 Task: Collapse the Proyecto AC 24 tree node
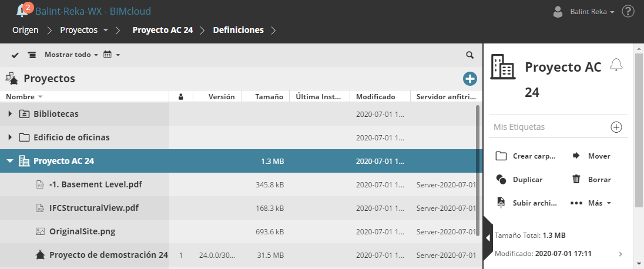tap(10, 161)
